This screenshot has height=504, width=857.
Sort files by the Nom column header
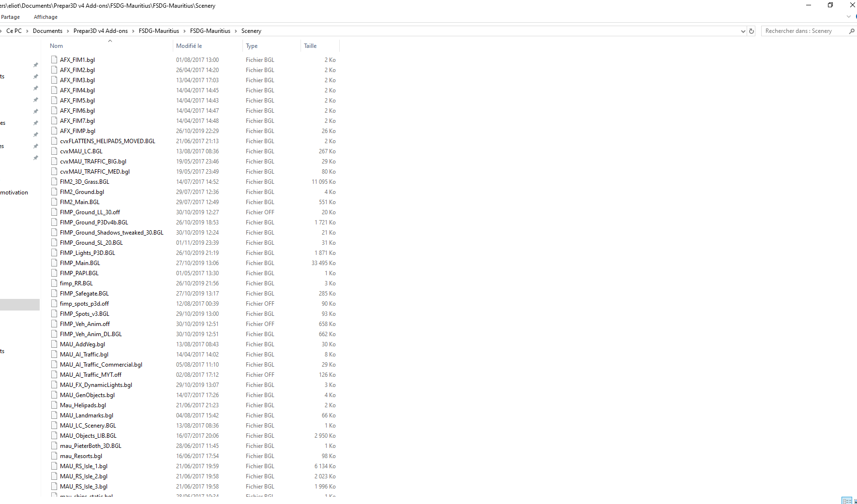click(57, 46)
